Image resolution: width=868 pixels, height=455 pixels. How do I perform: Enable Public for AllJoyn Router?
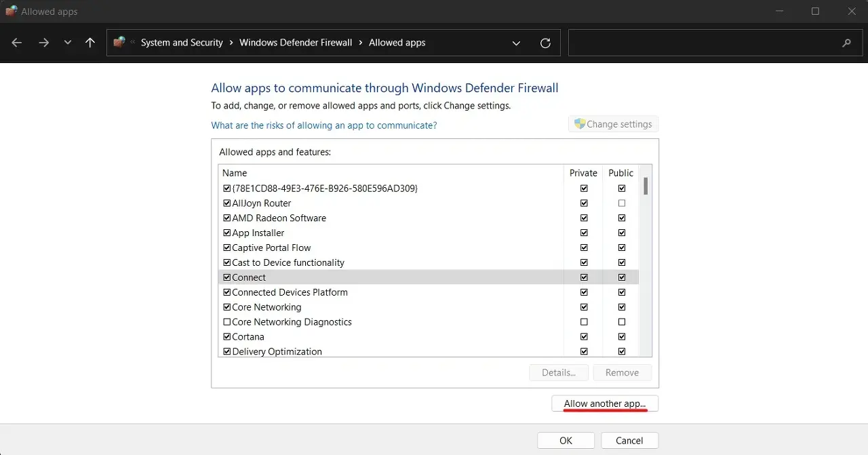[622, 203]
